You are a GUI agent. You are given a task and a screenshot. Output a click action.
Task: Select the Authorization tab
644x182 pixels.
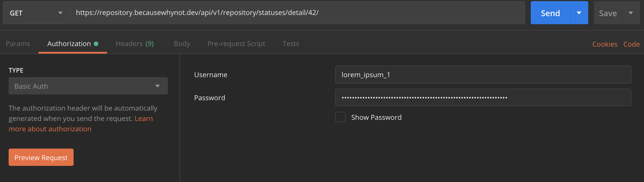tap(73, 44)
